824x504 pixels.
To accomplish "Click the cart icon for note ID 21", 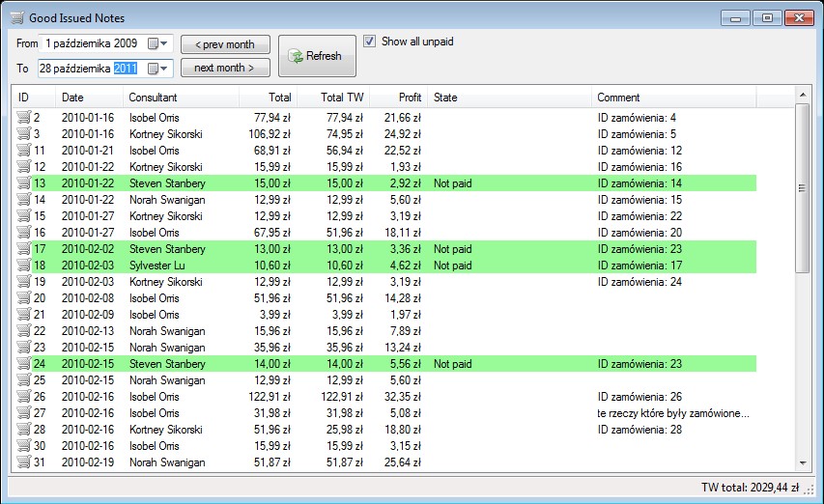I will click(24, 314).
